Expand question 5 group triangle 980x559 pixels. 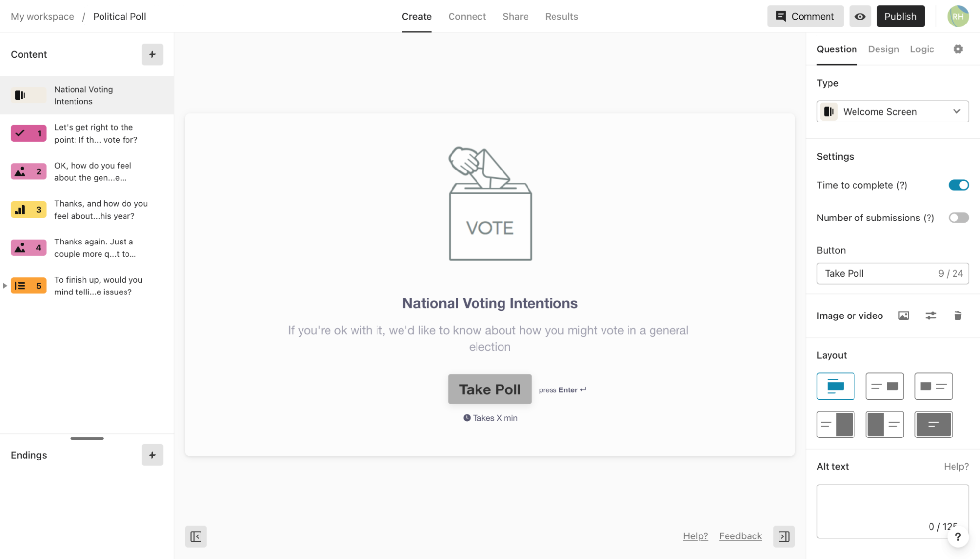click(5, 286)
